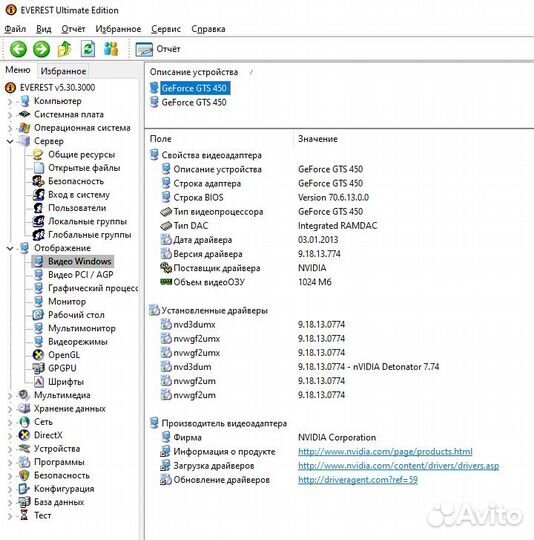Image resolution: width=534 pixels, height=540 pixels.
Task: Click the Отчёт report toolbar button
Action: point(158,49)
